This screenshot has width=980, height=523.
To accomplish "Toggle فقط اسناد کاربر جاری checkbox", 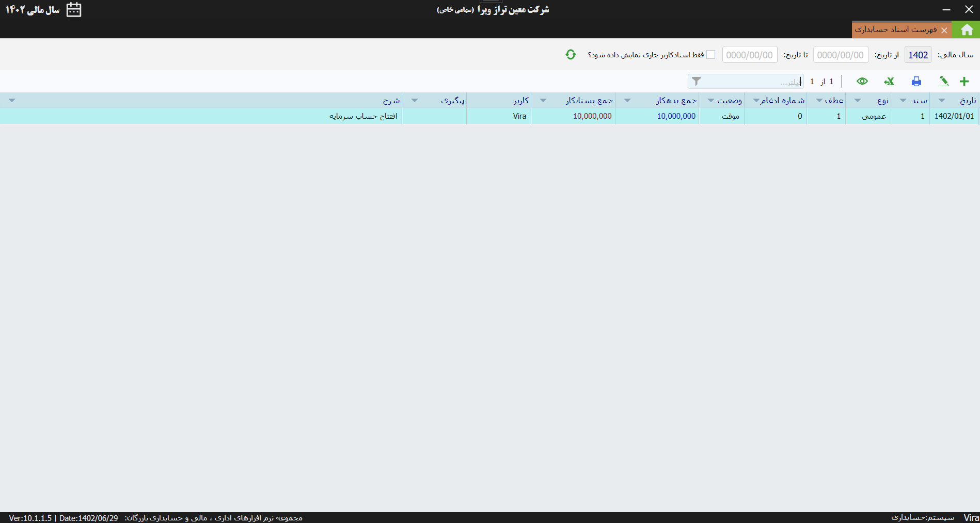I will (710, 55).
